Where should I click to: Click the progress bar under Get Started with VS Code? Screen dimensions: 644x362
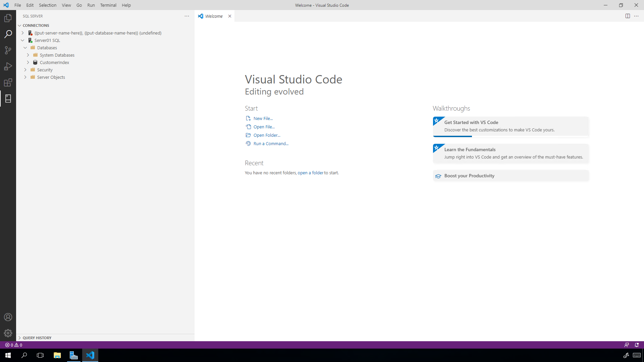point(452,136)
